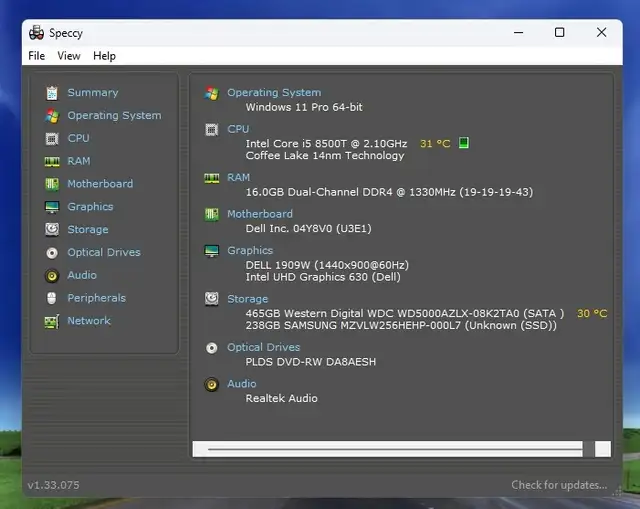
Task: Click the Realtek Audio text
Action: tap(281, 398)
